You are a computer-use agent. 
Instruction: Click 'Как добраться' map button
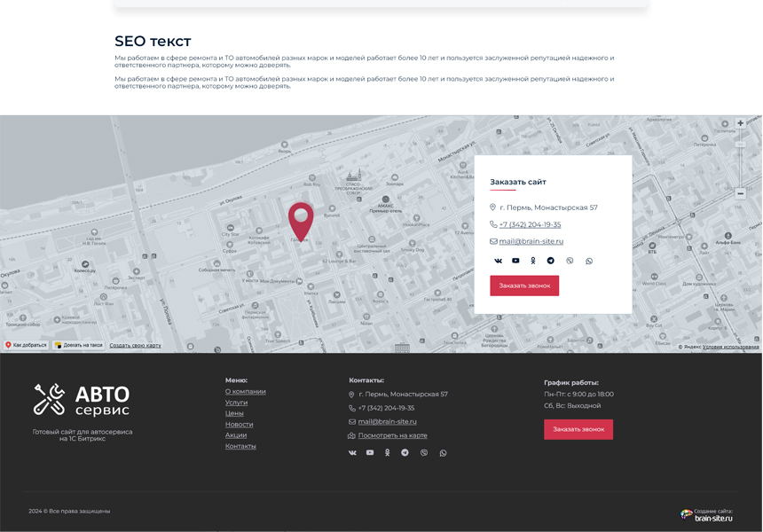[x=26, y=345]
